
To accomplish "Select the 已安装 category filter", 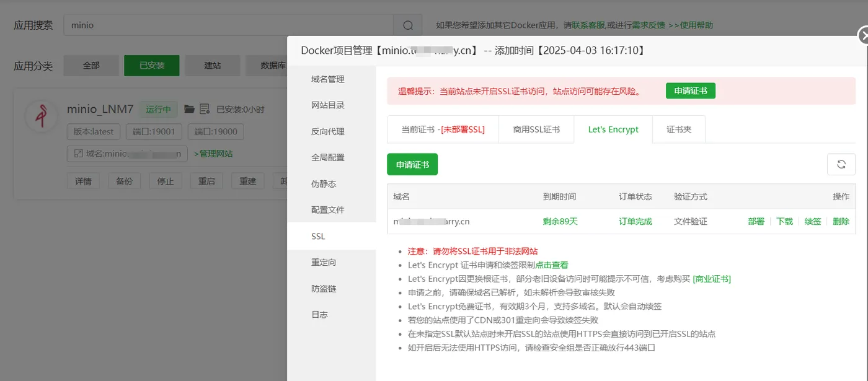I will 152,65.
